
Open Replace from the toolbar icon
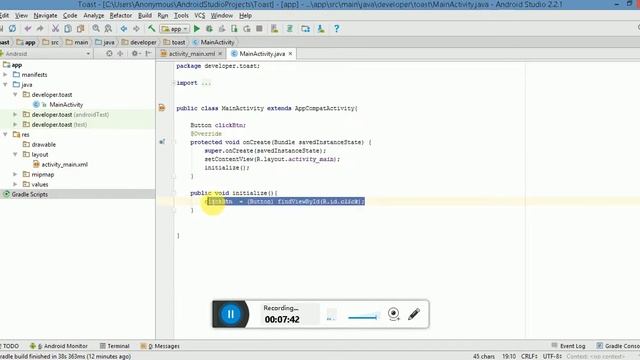pos(108,29)
